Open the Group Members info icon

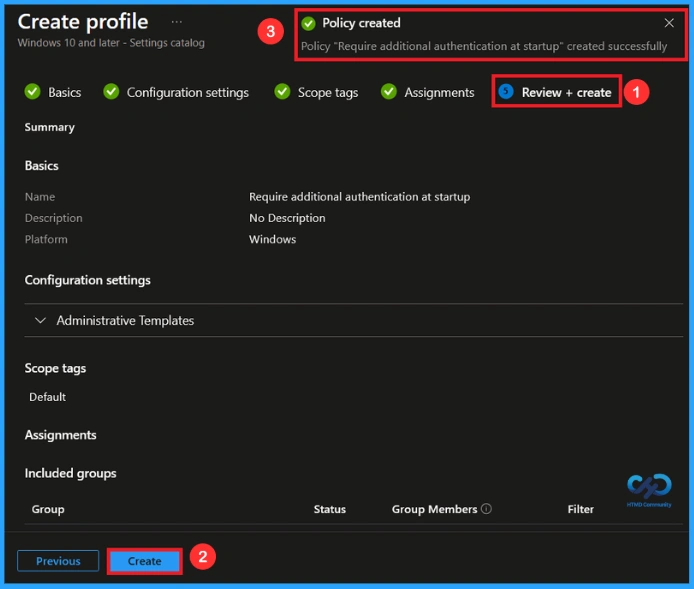point(486,509)
